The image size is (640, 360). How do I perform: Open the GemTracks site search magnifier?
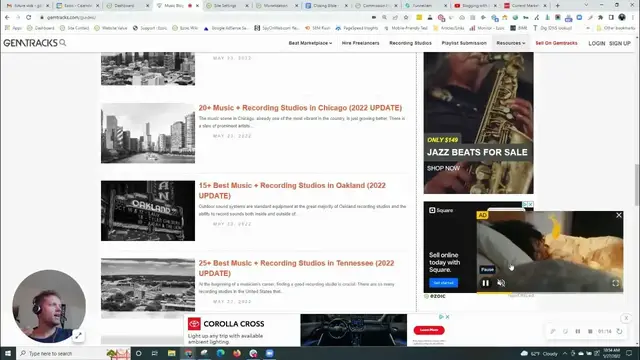[x=63, y=42]
